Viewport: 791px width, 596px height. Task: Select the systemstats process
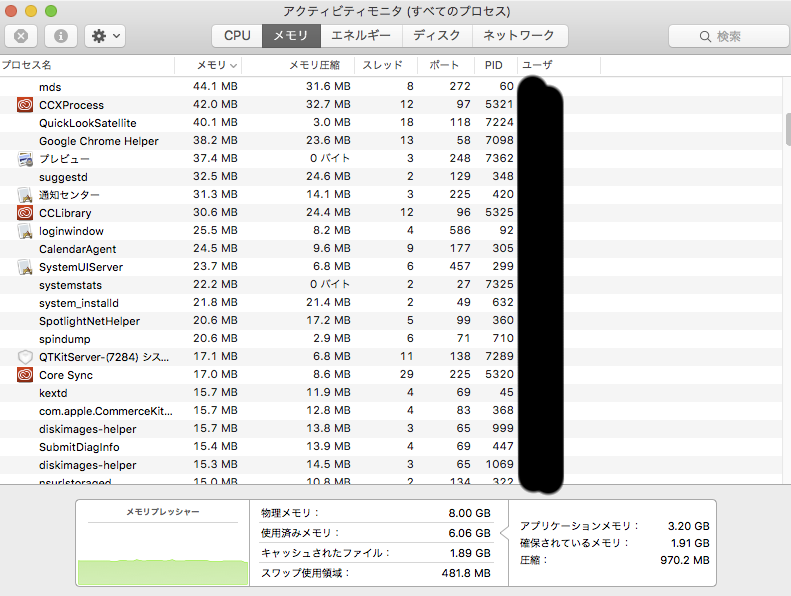[x=391, y=285]
